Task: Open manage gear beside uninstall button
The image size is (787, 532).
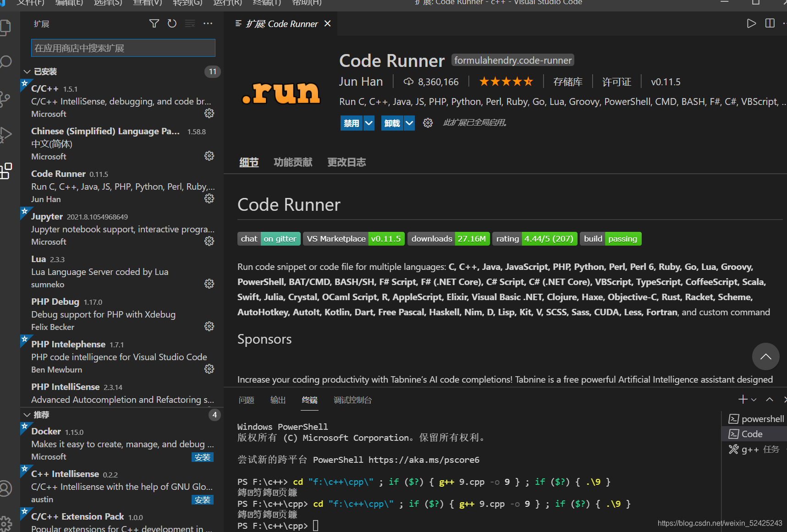Action: [x=428, y=123]
